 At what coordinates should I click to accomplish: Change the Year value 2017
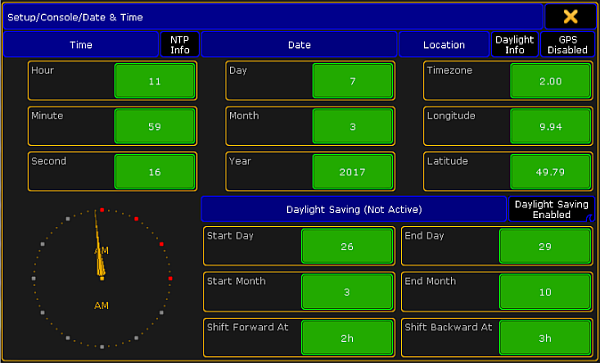click(352, 172)
